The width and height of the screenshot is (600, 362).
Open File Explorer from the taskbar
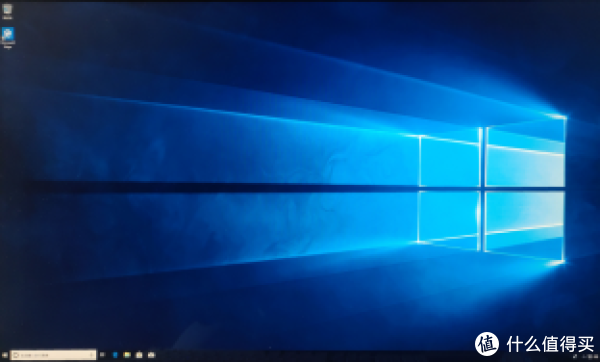tap(127, 355)
